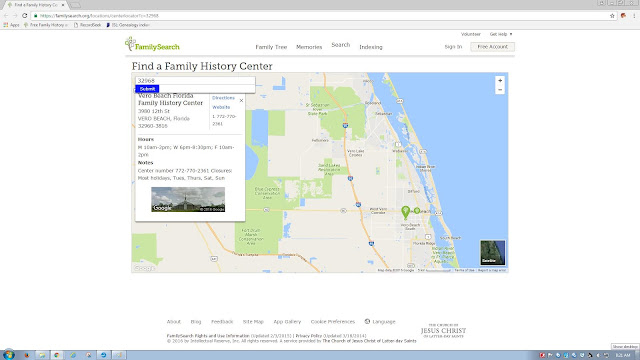Open a new browser tab
Screen dimensions: 640x360
[x=75, y=5]
